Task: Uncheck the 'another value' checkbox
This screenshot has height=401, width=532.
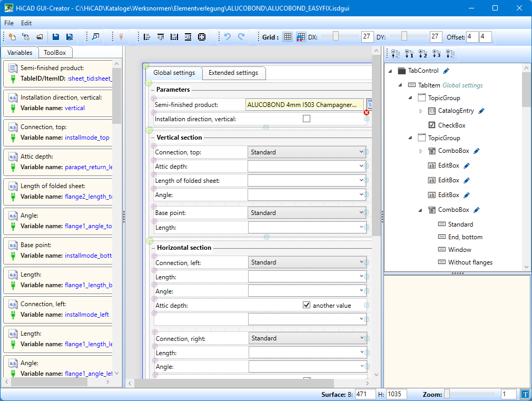Action: (307, 305)
